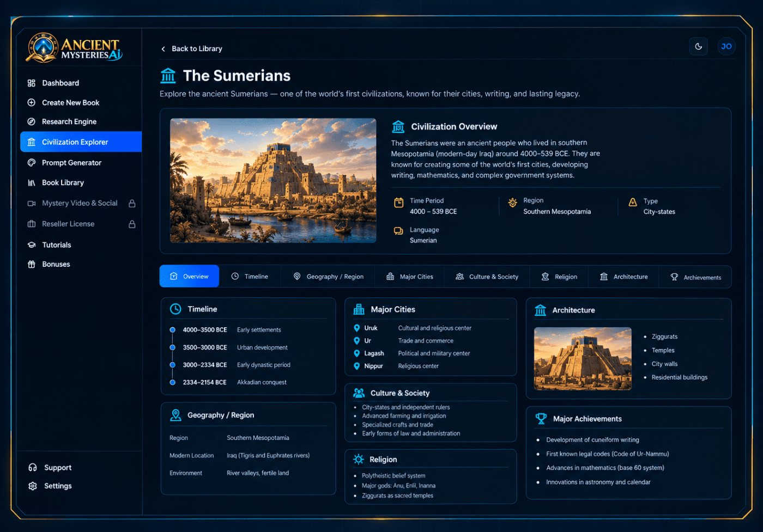Open the Geography / Region tab
This screenshot has height=532, width=763.
coord(328,277)
